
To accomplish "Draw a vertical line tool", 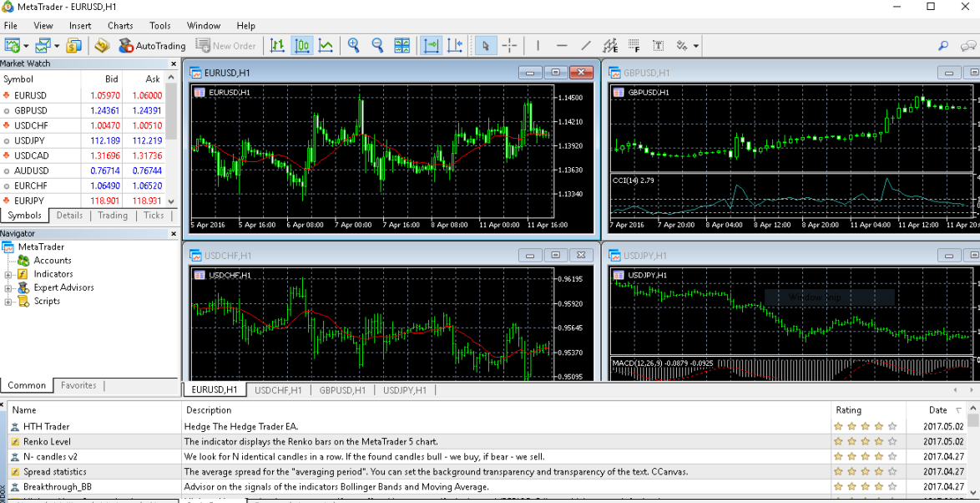I will [x=538, y=46].
